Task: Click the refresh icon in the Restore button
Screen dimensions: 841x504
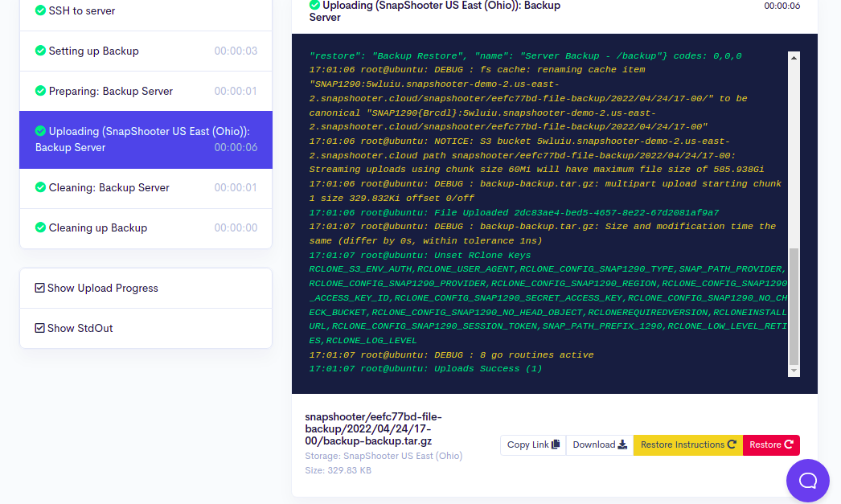Action: tap(789, 445)
